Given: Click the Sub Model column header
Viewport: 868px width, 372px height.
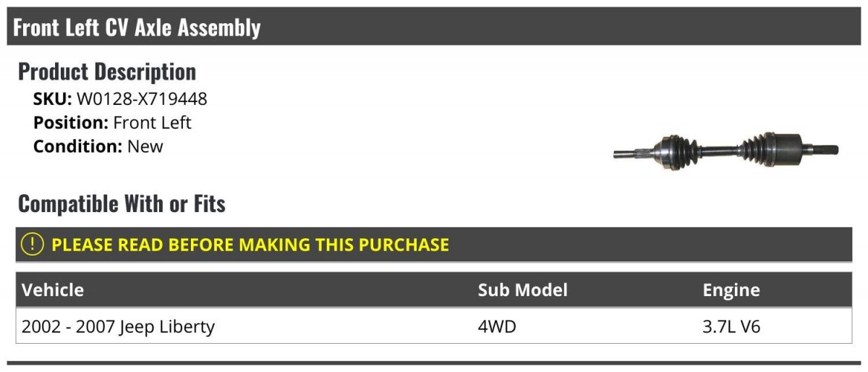Looking at the screenshot, I should (522, 290).
